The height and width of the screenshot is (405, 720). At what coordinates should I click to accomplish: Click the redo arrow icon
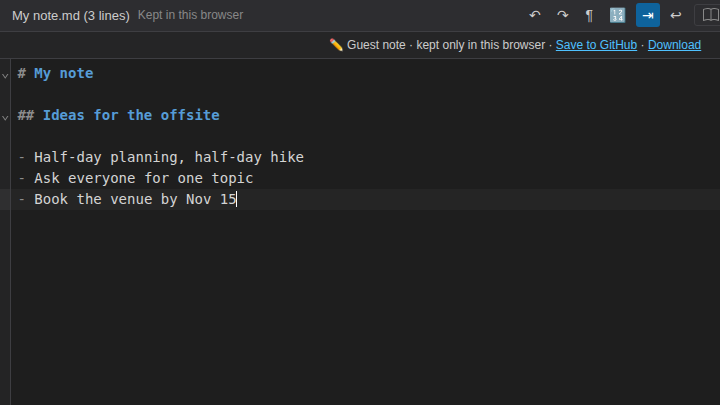[562, 15]
